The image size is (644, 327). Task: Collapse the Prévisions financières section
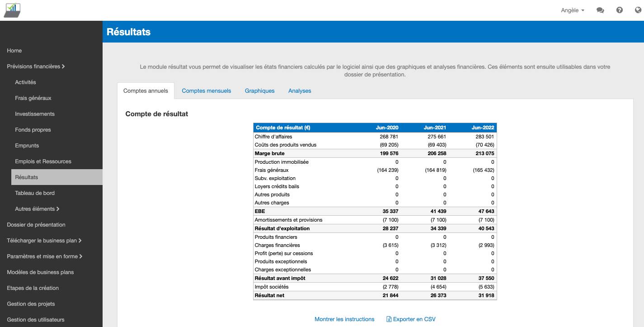click(x=36, y=66)
